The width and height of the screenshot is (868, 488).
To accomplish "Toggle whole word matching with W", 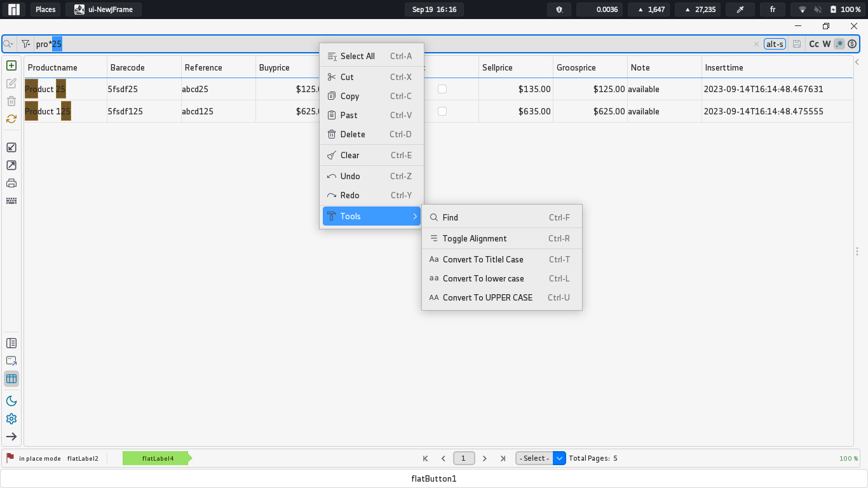I will 827,44.
